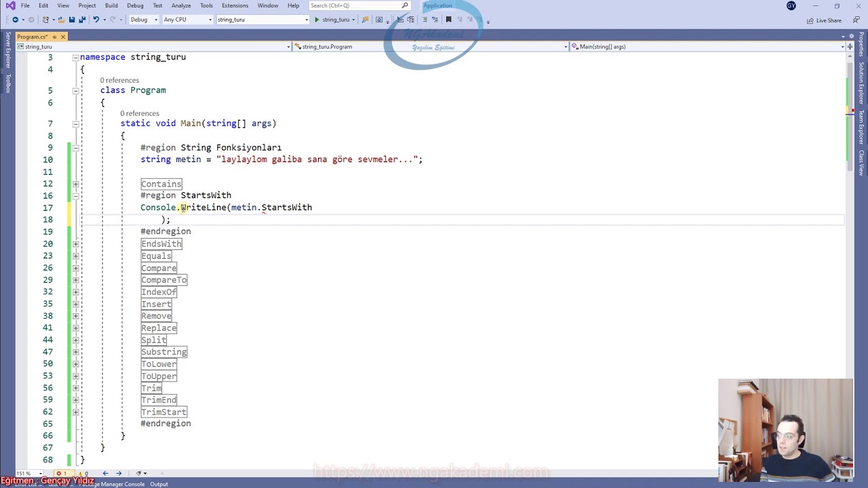868x488 pixels.
Task: Start debugging with green play string_turu button
Action: pos(332,20)
